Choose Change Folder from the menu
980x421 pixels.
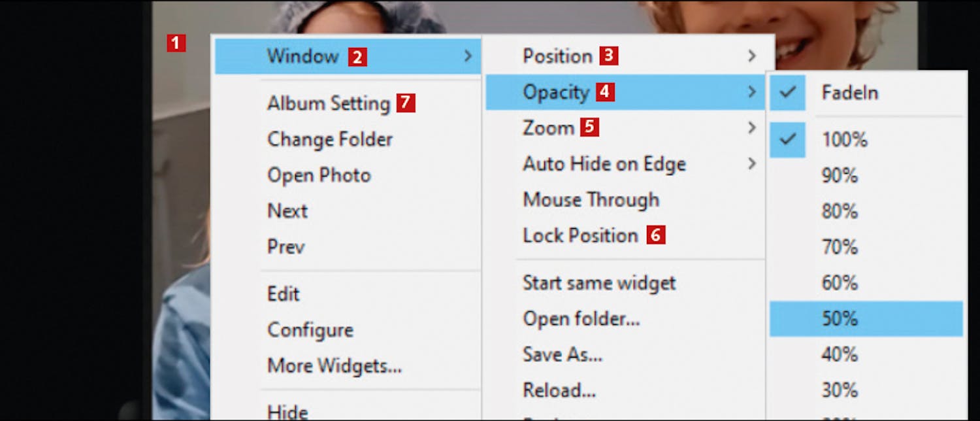330,139
